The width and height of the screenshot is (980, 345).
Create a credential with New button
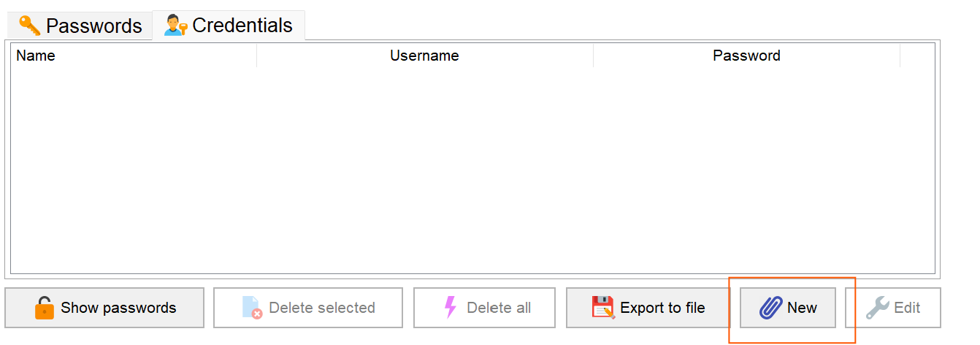788,308
